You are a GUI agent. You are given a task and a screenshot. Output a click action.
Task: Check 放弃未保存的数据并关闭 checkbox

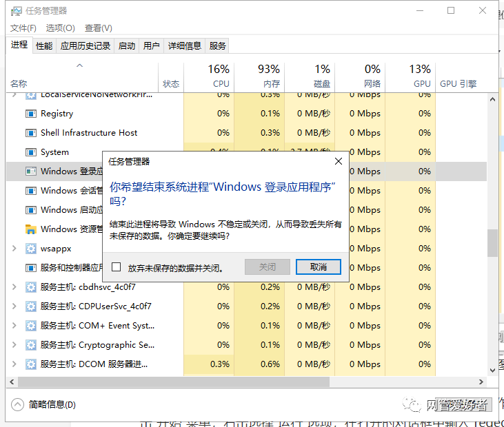(116, 267)
